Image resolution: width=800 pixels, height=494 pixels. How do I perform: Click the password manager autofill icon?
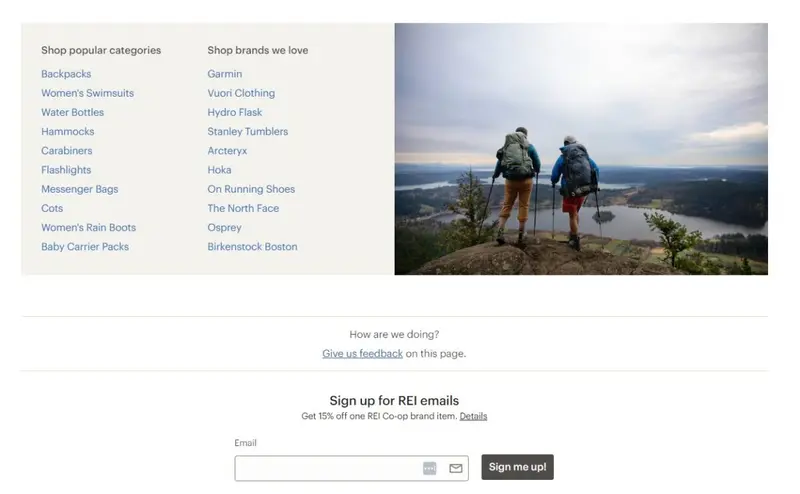(x=430, y=468)
